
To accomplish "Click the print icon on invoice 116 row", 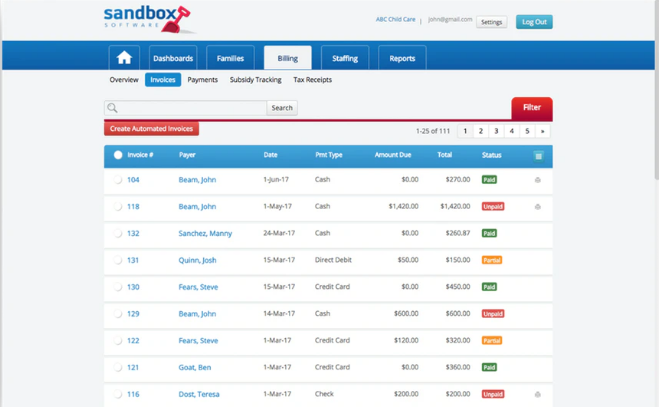I will pyautogui.click(x=538, y=394).
